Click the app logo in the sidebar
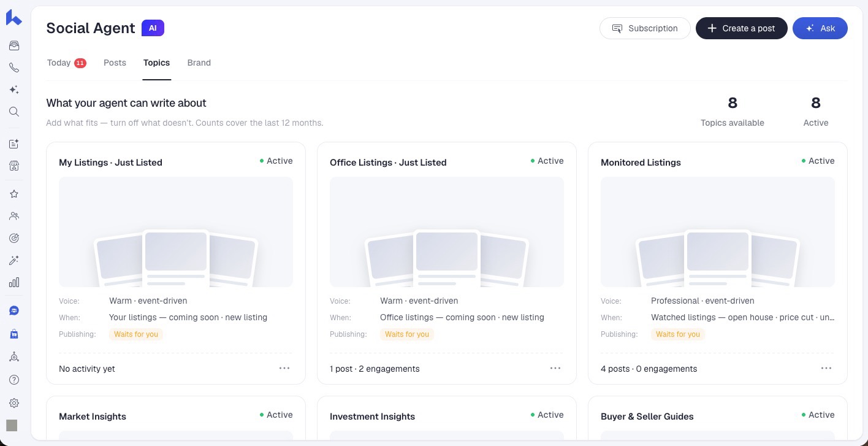The width and height of the screenshot is (868, 446). point(13,18)
